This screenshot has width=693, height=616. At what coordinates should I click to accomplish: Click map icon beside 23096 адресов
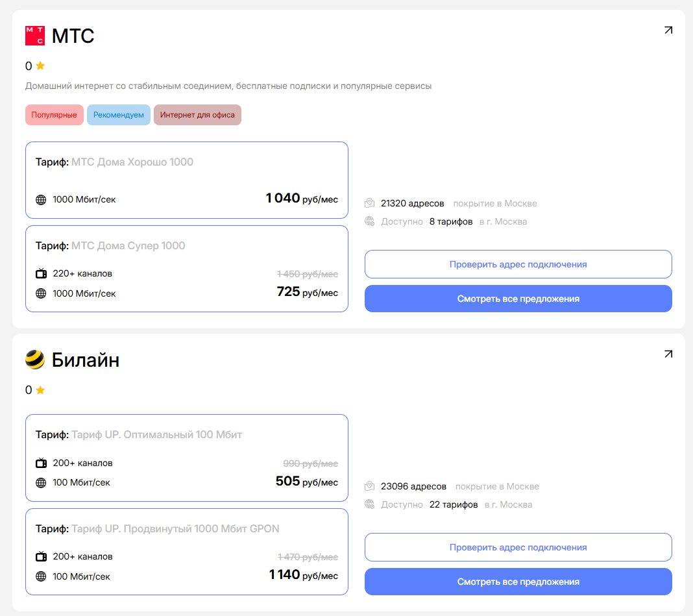pos(370,486)
